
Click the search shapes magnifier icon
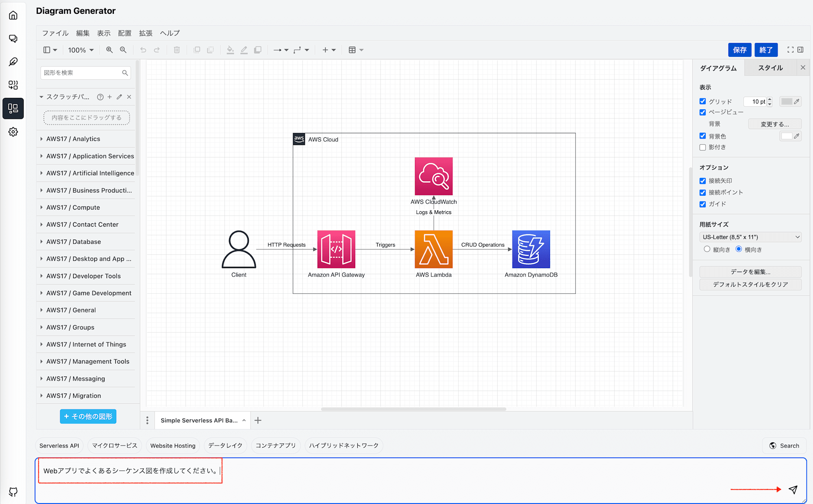click(x=125, y=73)
